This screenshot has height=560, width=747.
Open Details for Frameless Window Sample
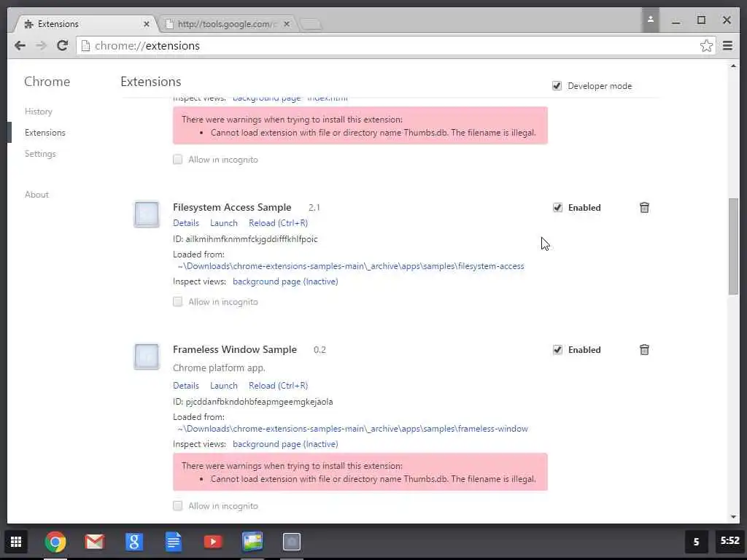point(186,386)
